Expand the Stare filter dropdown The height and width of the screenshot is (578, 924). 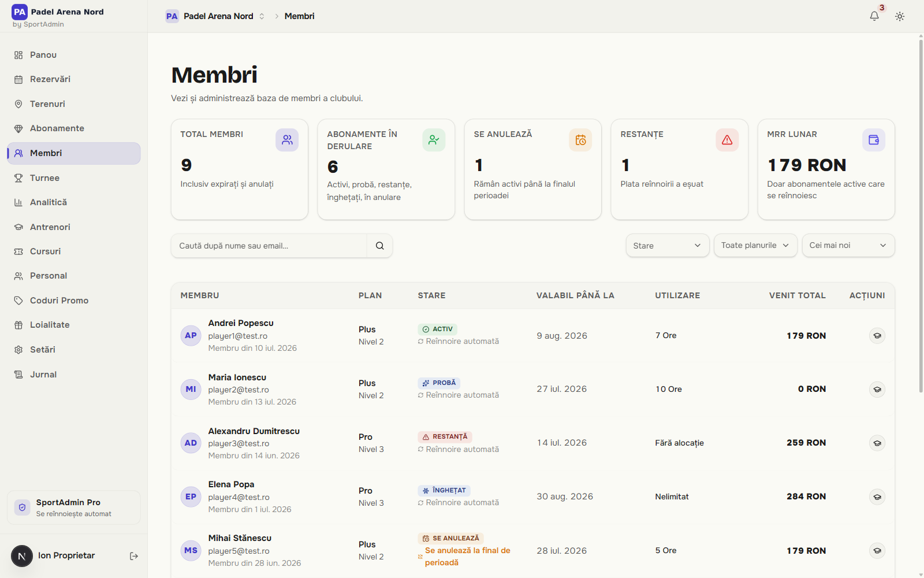coord(668,246)
